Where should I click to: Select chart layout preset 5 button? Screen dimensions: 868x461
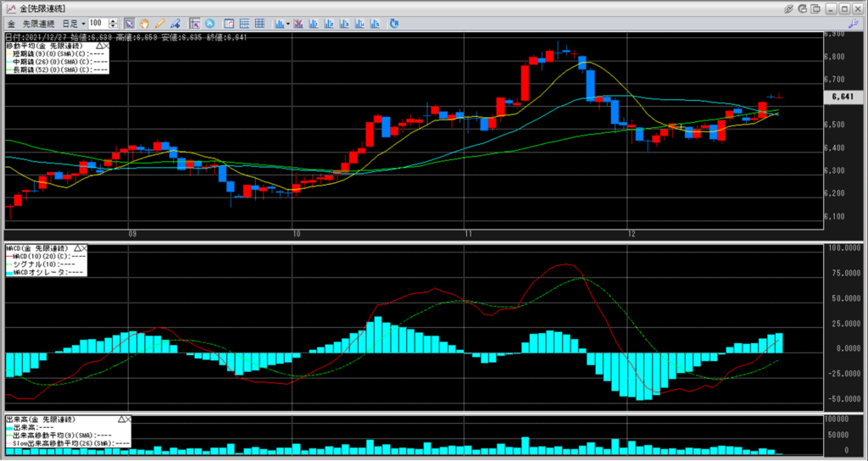366,23
